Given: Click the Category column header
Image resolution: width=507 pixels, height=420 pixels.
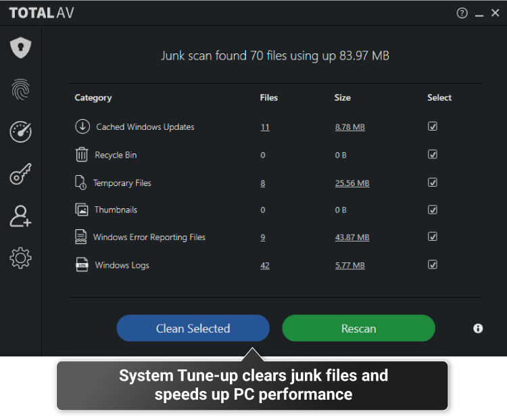Looking at the screenshot, I should (93, 97).
